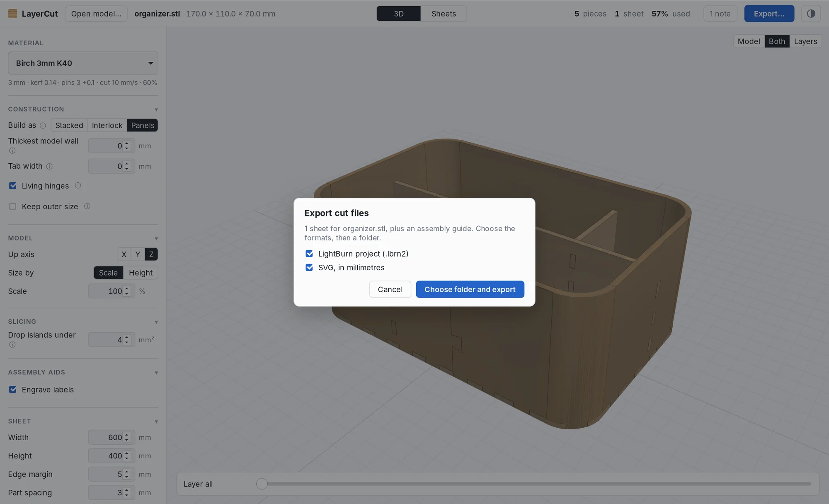Collapse the Assembly Aids section
The image size is (829, 504).
(x=156, y=373)
